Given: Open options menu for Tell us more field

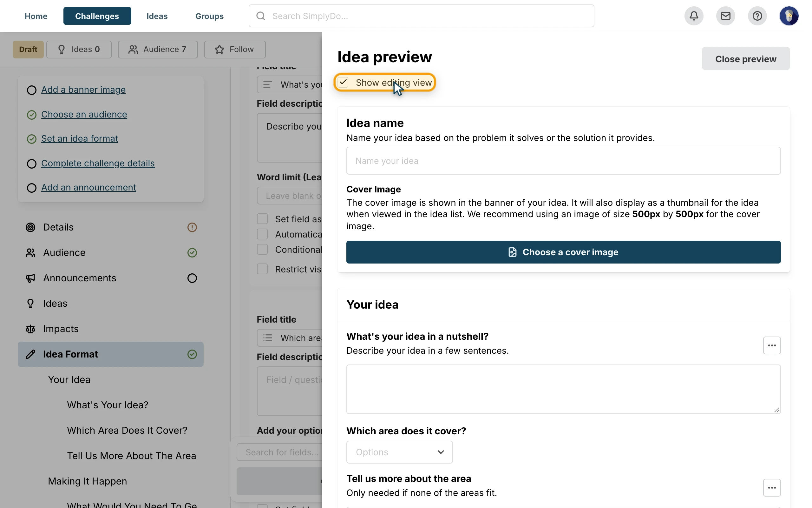Looking at the screenshot, I should (x=772, y=487).
